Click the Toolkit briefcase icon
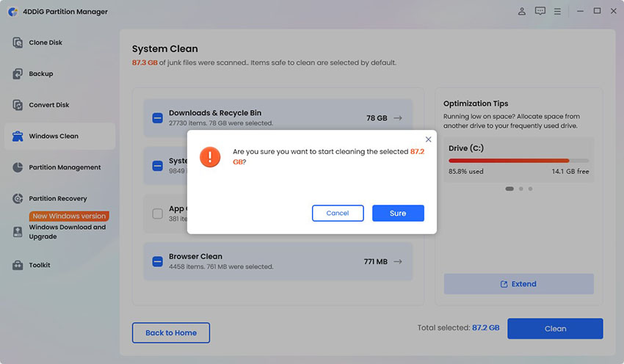Image resolution: width=624 pixels, height=364 pixels. pyautogui.click(x=18, y=265)
